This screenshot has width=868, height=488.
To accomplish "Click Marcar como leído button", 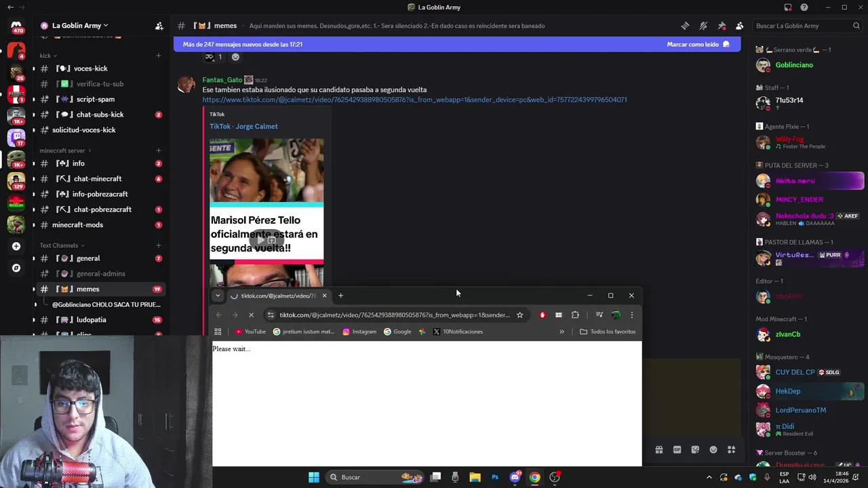I will [698, 44].
